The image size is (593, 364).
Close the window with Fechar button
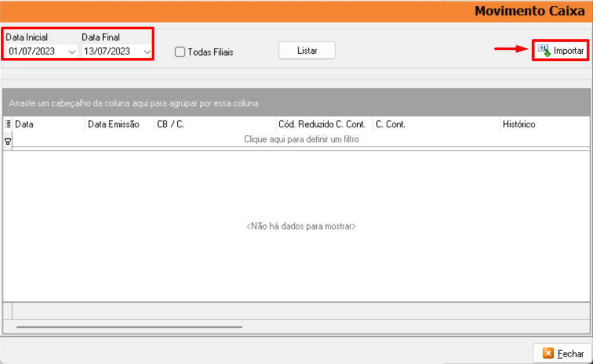coord(562,354)
